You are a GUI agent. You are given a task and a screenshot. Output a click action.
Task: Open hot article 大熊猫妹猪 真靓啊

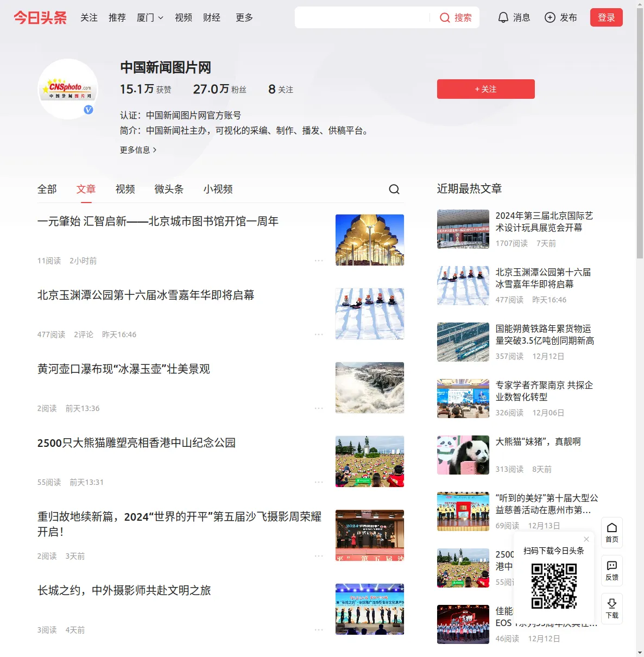coord(539,442)
